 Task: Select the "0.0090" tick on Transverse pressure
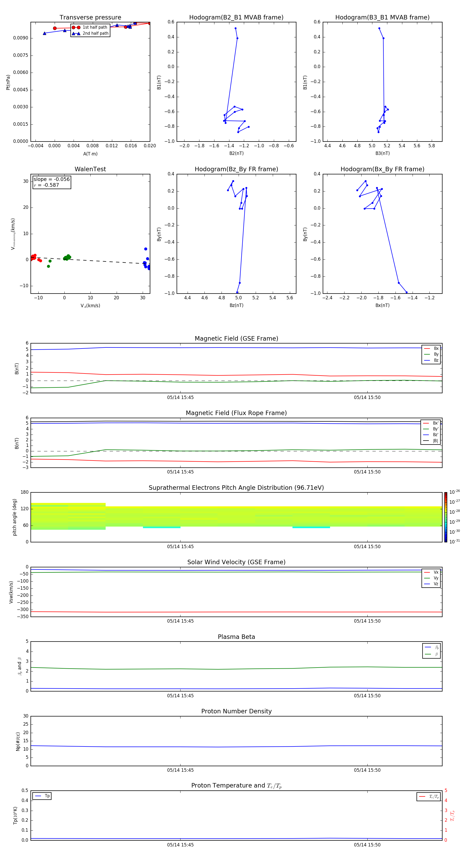point(21,38)
